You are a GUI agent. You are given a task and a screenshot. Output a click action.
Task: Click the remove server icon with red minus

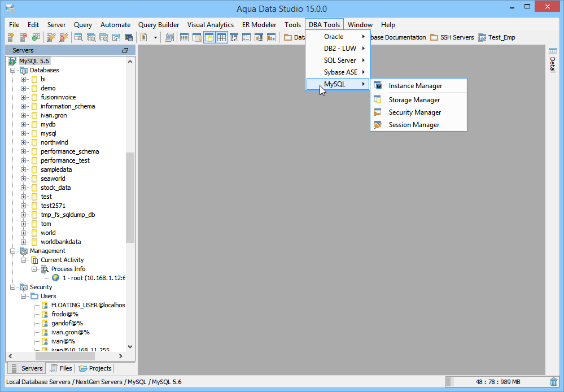coord(23,37)
